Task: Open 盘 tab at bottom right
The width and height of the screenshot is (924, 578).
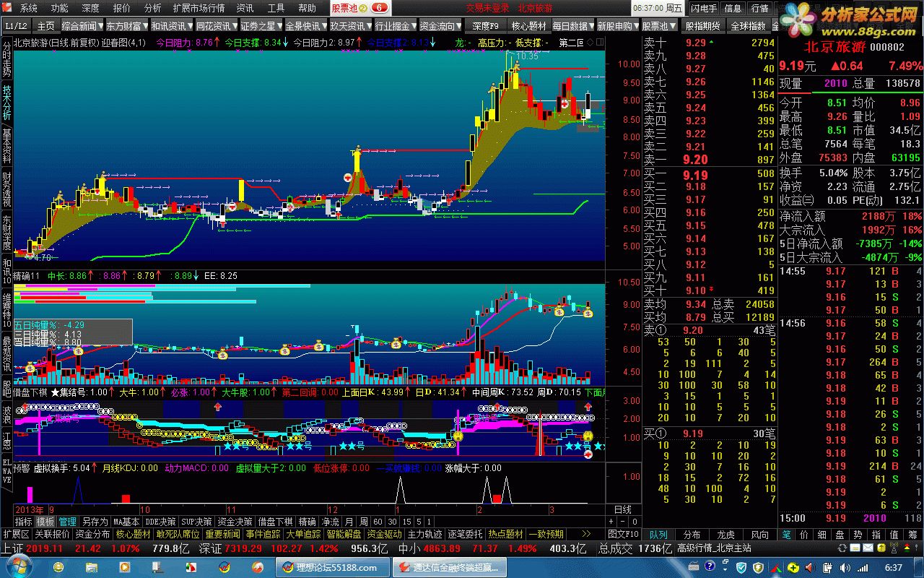Action: tap(840, 535)
